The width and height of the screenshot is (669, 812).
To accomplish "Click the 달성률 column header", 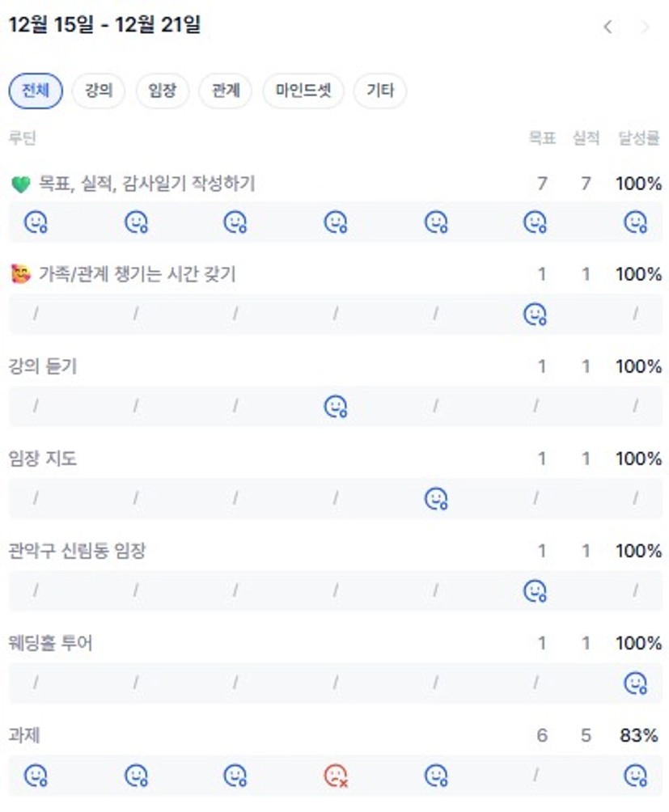I will point(639,137).
